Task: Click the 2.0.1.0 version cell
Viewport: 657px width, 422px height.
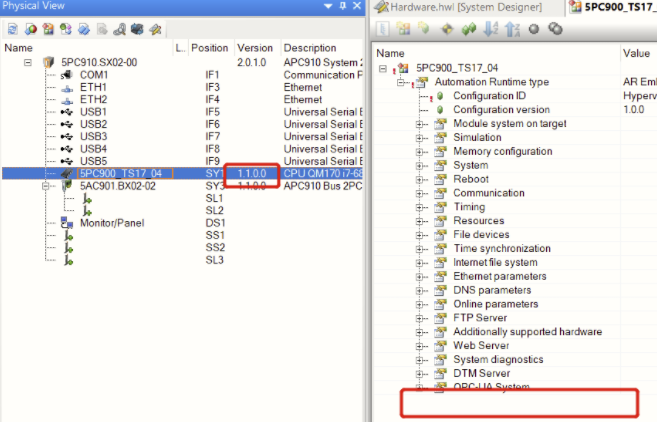Action: point(251,62)
